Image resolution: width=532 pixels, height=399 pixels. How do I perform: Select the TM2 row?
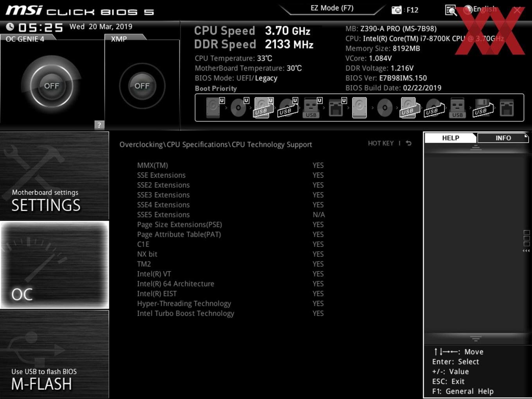click(231, 264)
